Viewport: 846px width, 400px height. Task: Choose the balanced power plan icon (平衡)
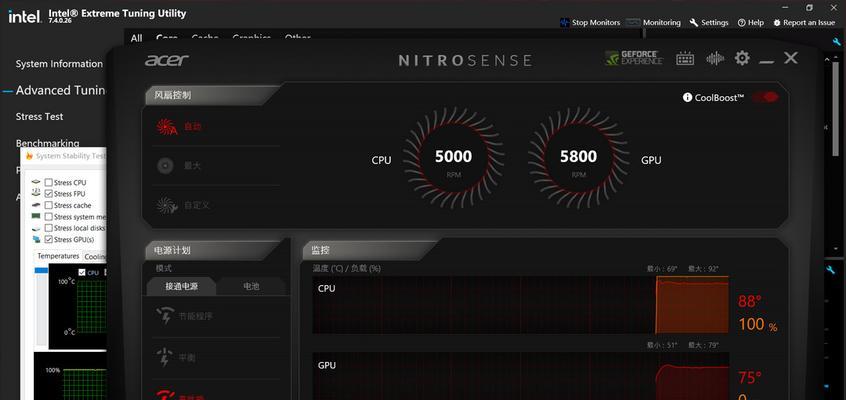pyautogui.click(x=164, y=357)
